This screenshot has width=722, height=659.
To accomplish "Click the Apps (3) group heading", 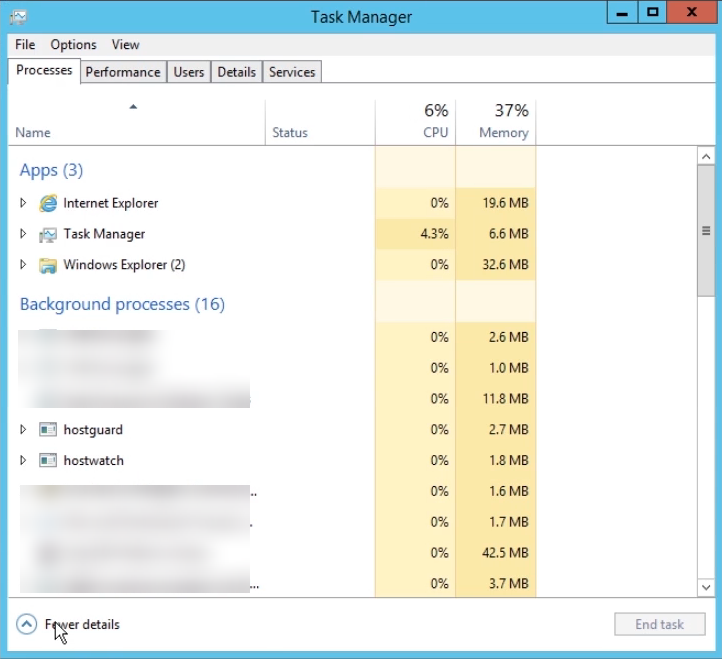I will (51, 170).
